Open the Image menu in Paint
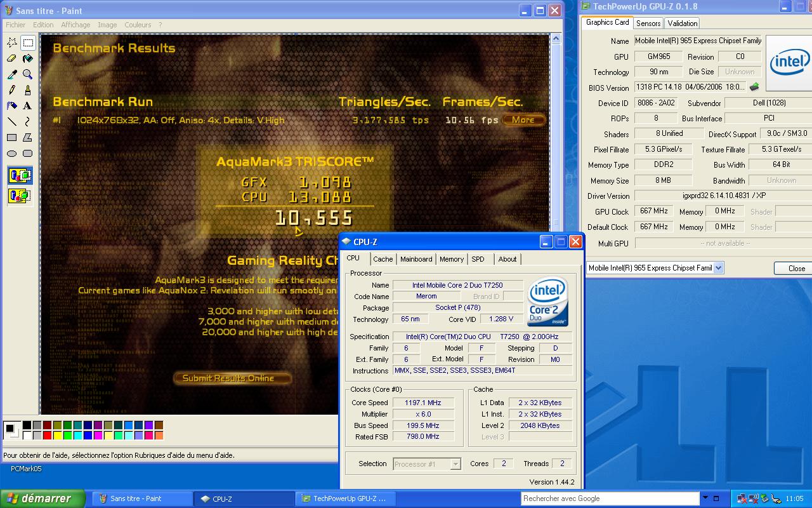 click(x=107, y=25)
